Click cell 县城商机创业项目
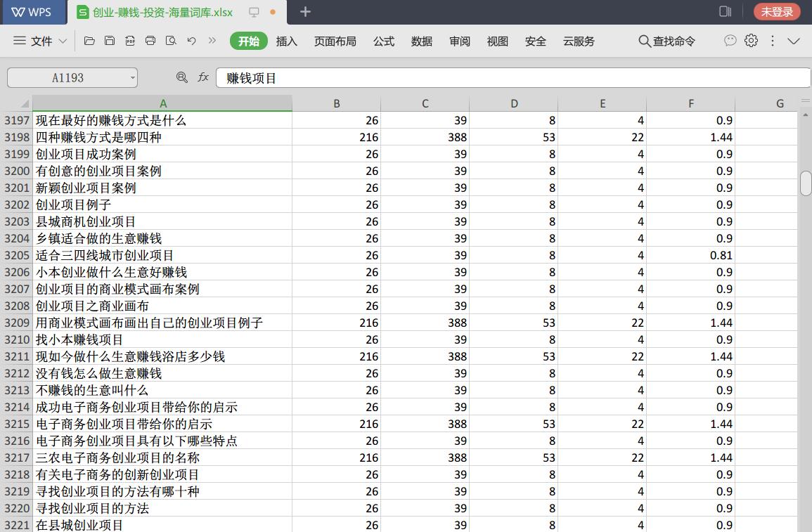The width and height of the screenshot is (812, 532). (162, 221)
